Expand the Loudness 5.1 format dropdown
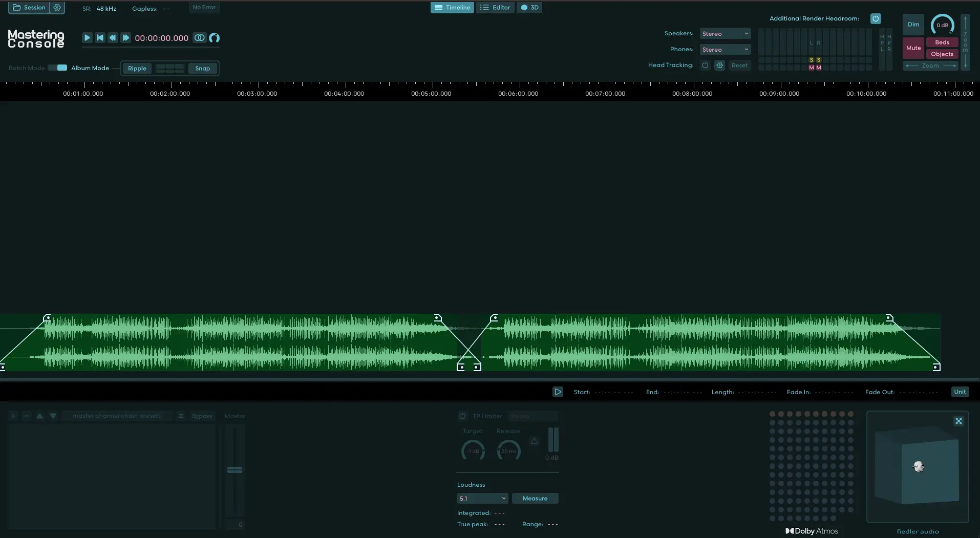The height and width of the screenshot is (538, 980). (x=482, y=499)
